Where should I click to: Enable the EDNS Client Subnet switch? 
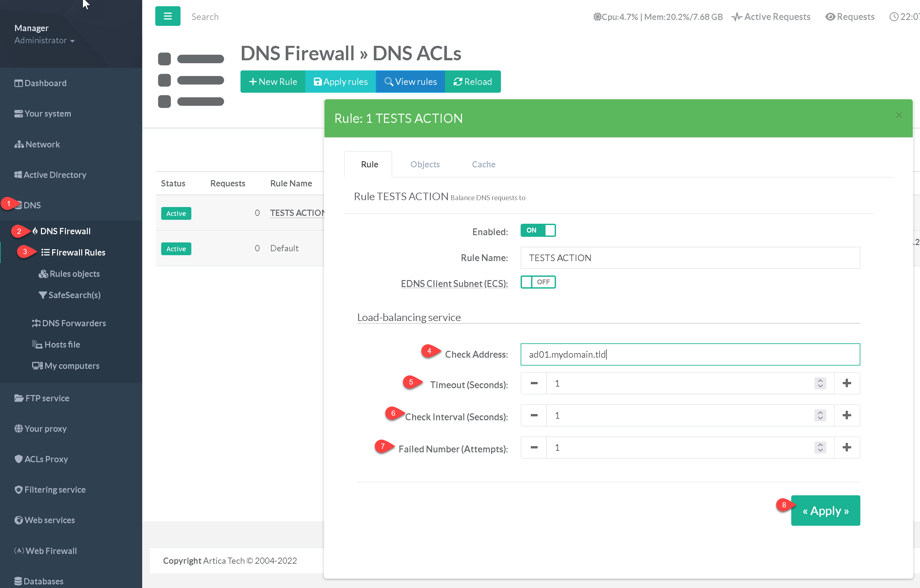[x=538, y=282]
